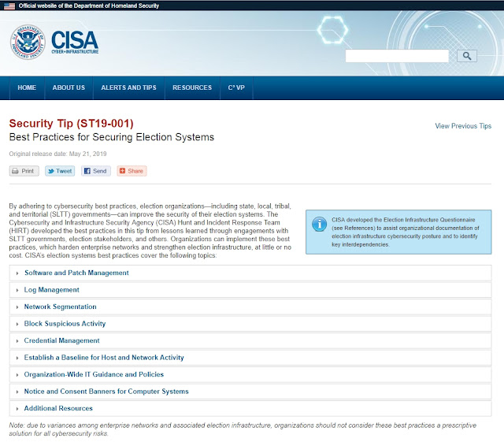Open the ALERTS AND TIPS menu
504x442 pixels.
coord(128,87)
